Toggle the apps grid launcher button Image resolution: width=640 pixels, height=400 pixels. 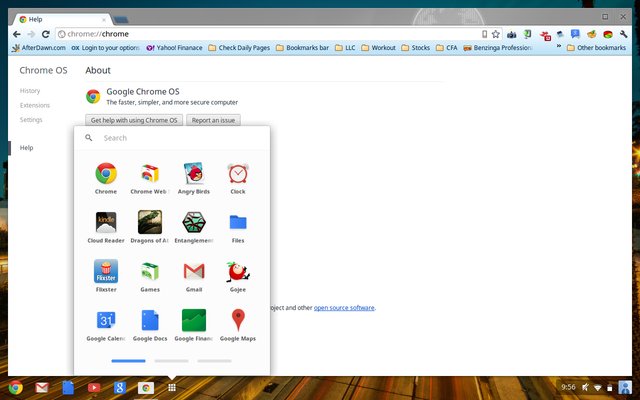tap(172, 387)
